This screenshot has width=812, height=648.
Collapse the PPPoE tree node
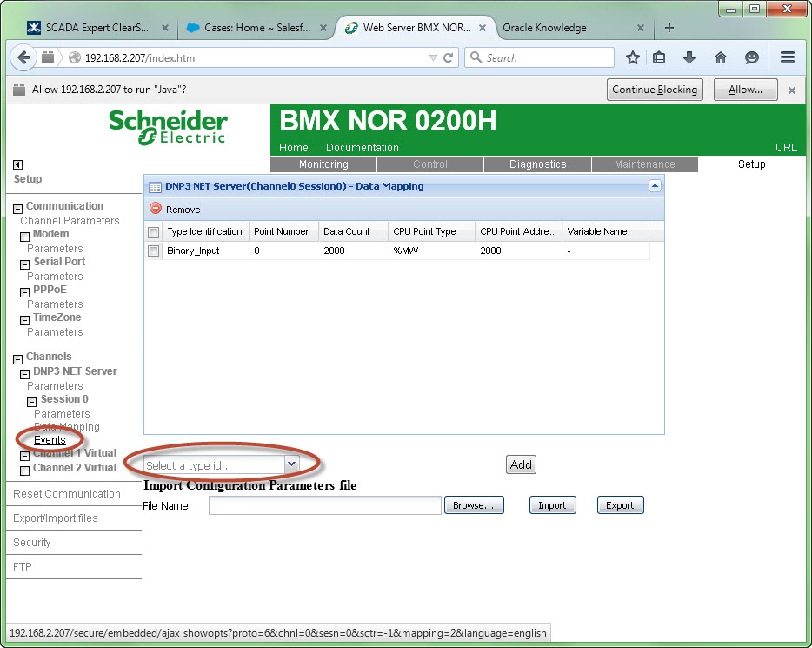pos(25,292)
